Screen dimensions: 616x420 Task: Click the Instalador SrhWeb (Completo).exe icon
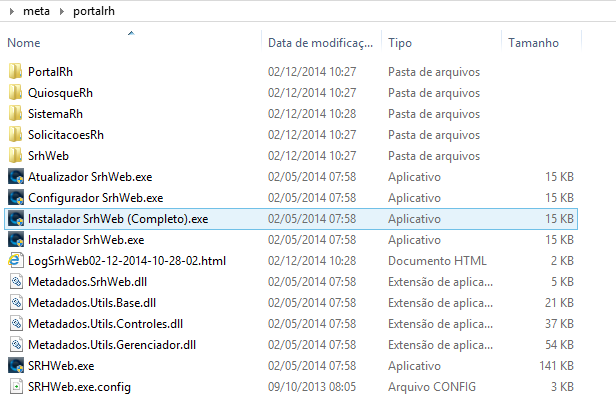tap(16, 219)
